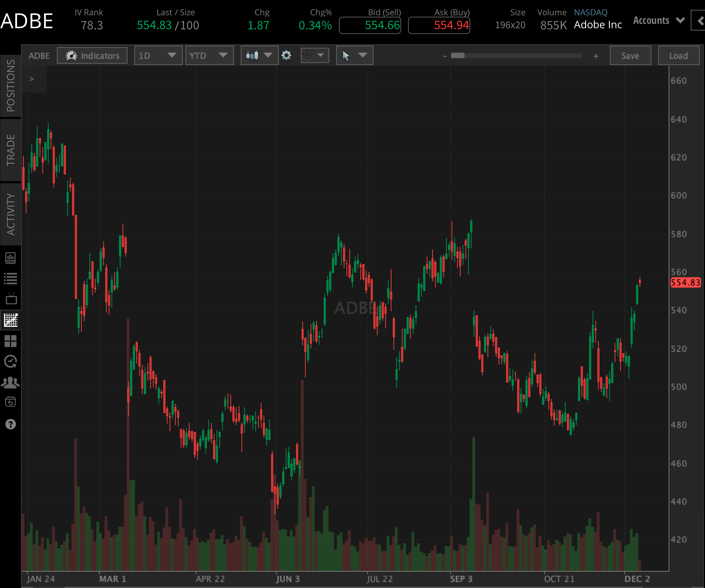Open chart settings with the gear icon

286,55
